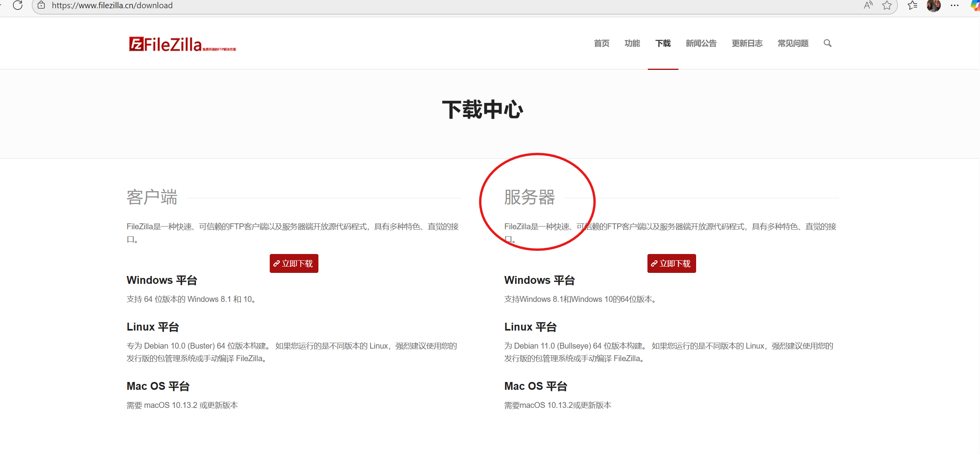
Task: Go to the 首页 nav item
Action: pos(602,43)
